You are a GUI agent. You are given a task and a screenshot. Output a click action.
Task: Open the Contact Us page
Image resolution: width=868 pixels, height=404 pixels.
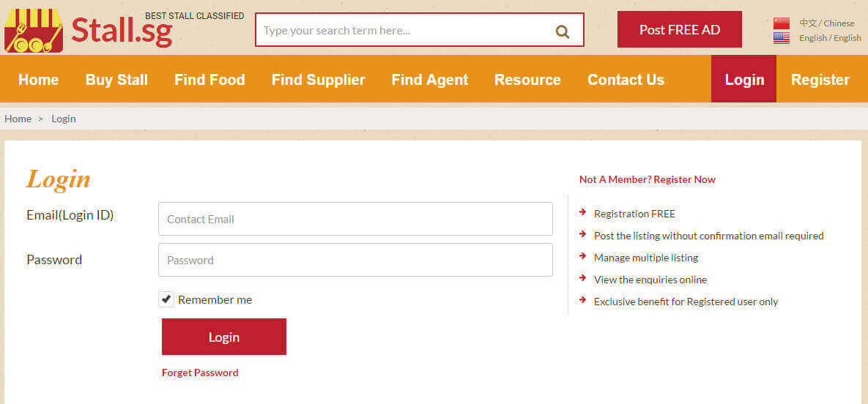click(x=626, y=80)
